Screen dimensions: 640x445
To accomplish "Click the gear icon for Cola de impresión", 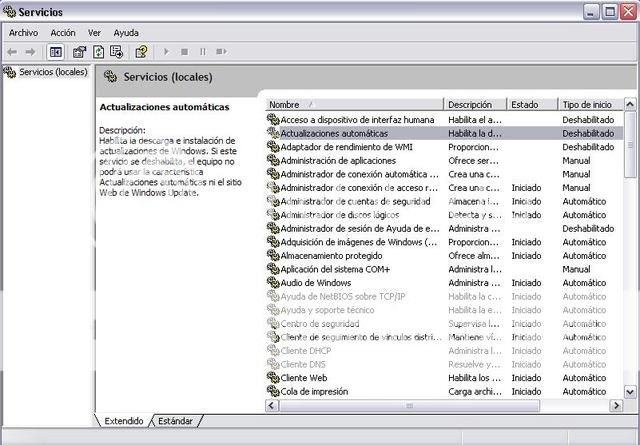I will (x=273, y=391).
